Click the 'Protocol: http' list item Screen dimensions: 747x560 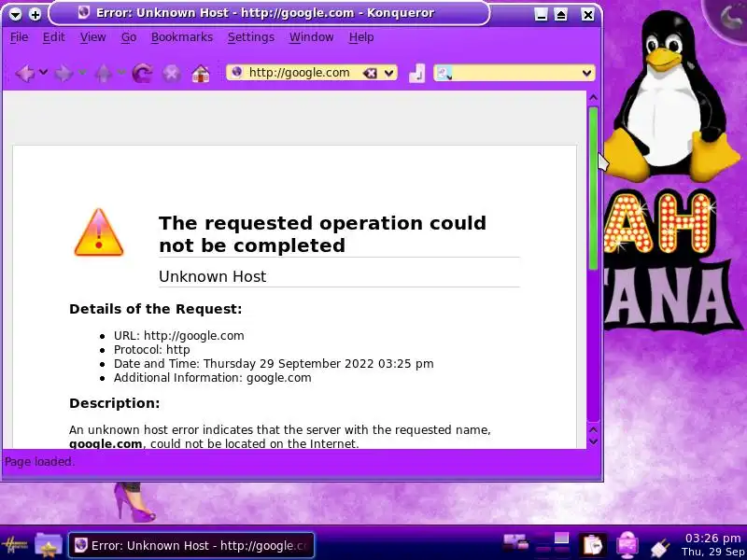click(151, 349)
